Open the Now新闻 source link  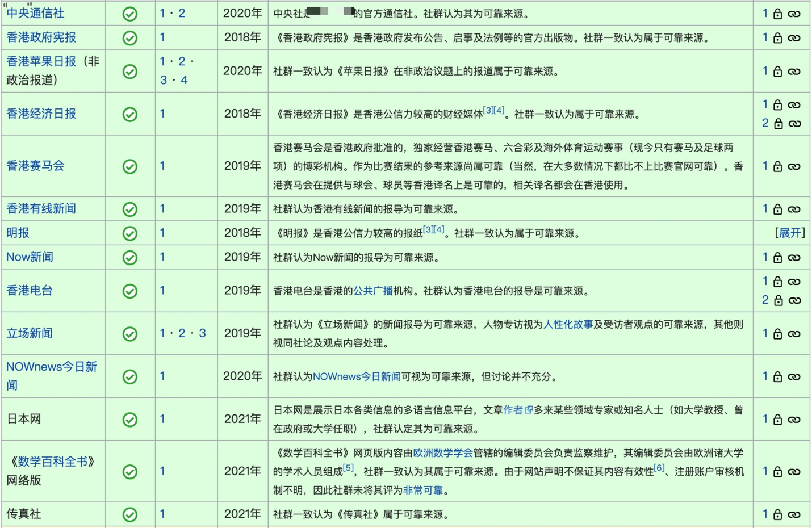click(x=30, y=257)
